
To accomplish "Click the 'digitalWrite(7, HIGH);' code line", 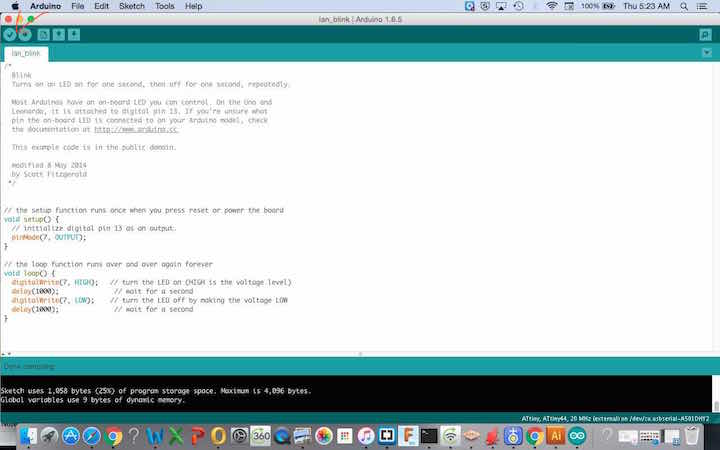I will coord(55,282).
